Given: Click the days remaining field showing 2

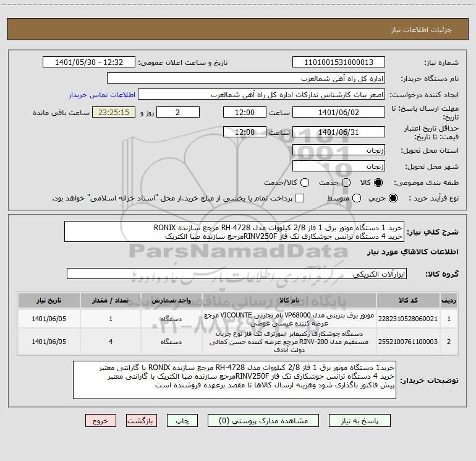Looking at the screenshot, I should pos(178,112).
